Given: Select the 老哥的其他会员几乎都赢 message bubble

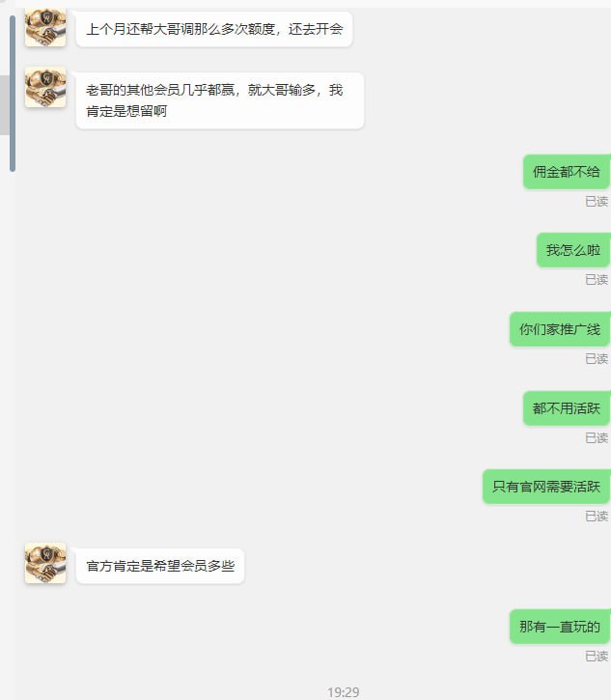Looking at the screenshot, I should [220, 100].
